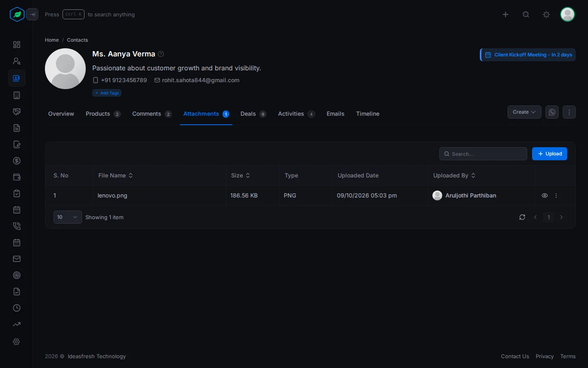Open the report chart document icon

coord(17,292)
